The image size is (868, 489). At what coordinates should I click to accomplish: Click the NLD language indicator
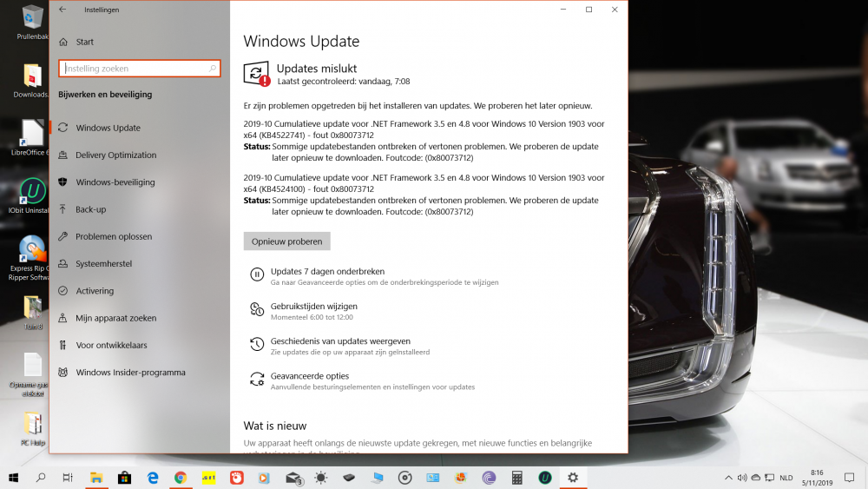pyautogui.click(x=786, y=478)
